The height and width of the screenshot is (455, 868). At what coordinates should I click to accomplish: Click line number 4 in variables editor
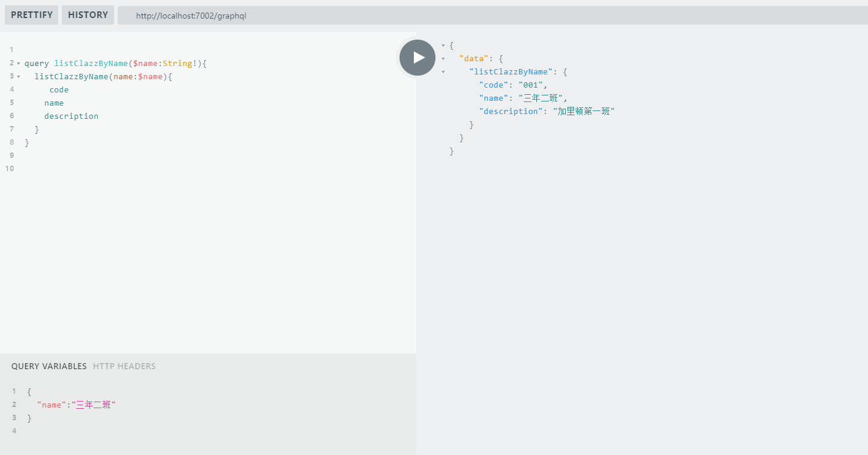click(x=14, y=431)
